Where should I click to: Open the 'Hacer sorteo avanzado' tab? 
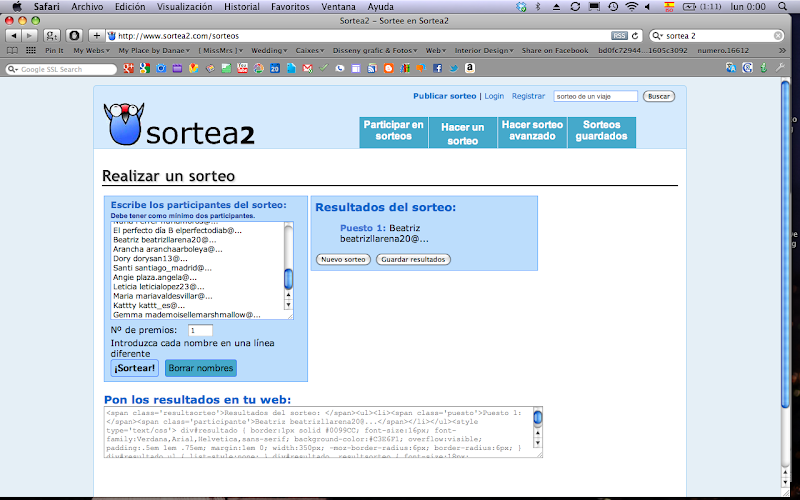tap(532, 132)
